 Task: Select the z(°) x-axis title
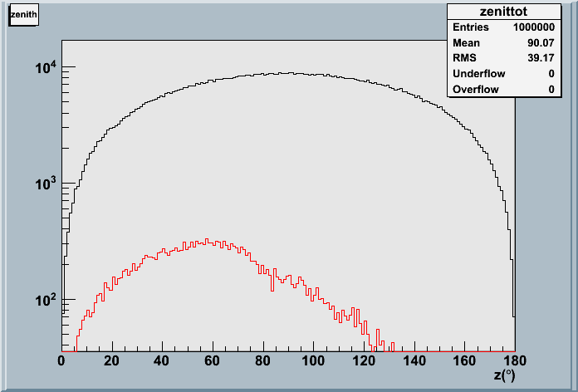coord(504,375)
